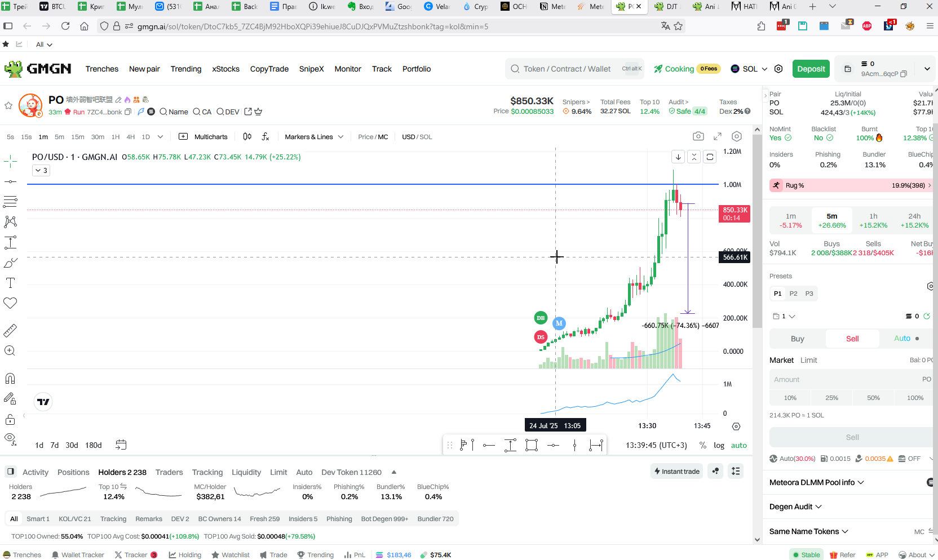Toggle hide all drawings eye icon

point(10,438)
